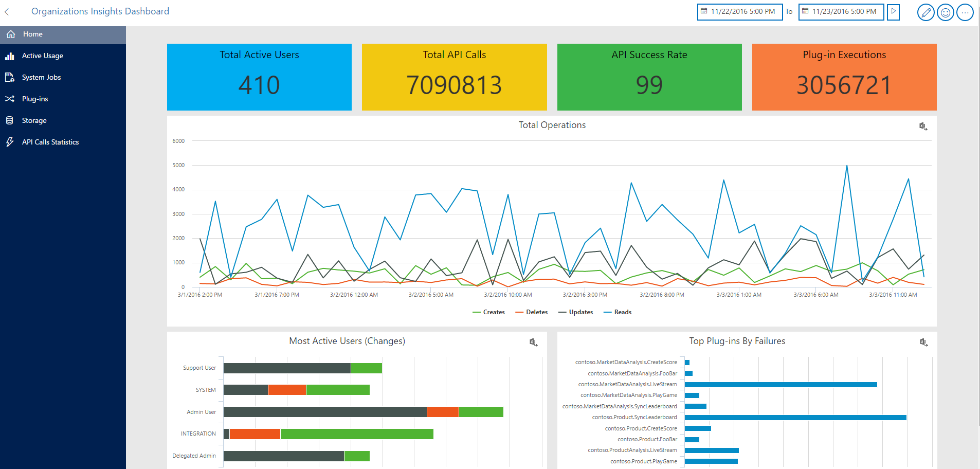The width and height of the screenshot is (980, 469).
Task: Click the contoso.Product.CreateScore bar
Action: (698, 428)
